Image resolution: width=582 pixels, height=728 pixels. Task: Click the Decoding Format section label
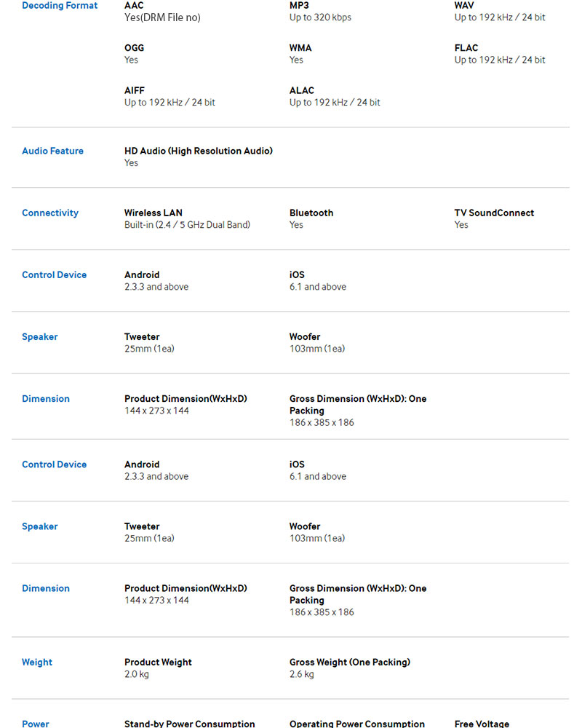(x=60, y=6)
